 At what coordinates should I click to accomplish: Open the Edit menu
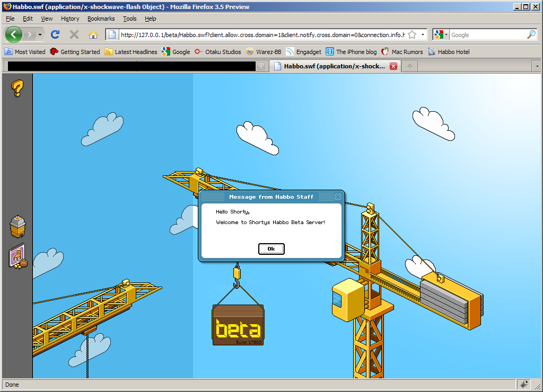(28, 19)
